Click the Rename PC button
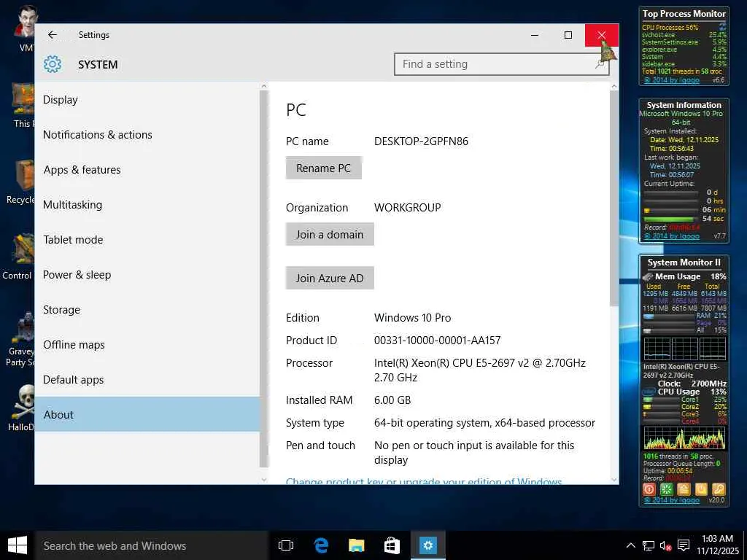The width and height of the screenshot is (747, 560). (x=323, y=168)
